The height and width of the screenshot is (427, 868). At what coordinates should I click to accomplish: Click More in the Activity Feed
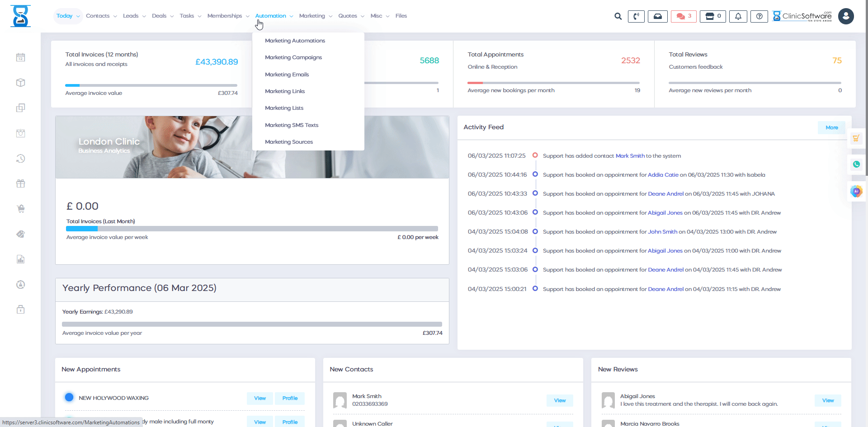(831, 127)
